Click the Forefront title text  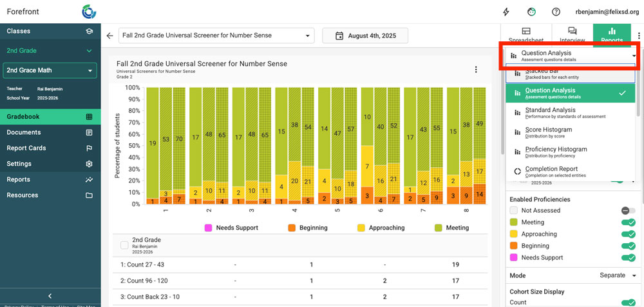pos(23,12)
